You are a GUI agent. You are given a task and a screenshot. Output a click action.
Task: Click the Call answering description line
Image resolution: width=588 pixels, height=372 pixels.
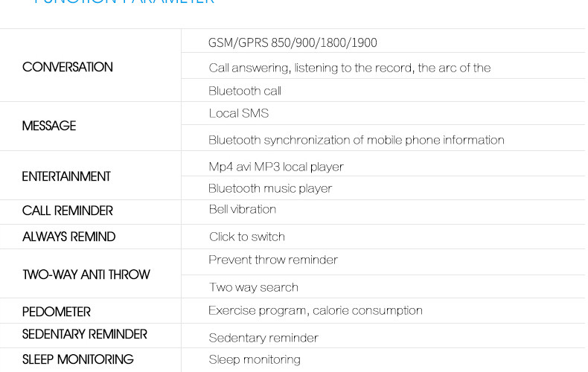(x=349, y=68)
